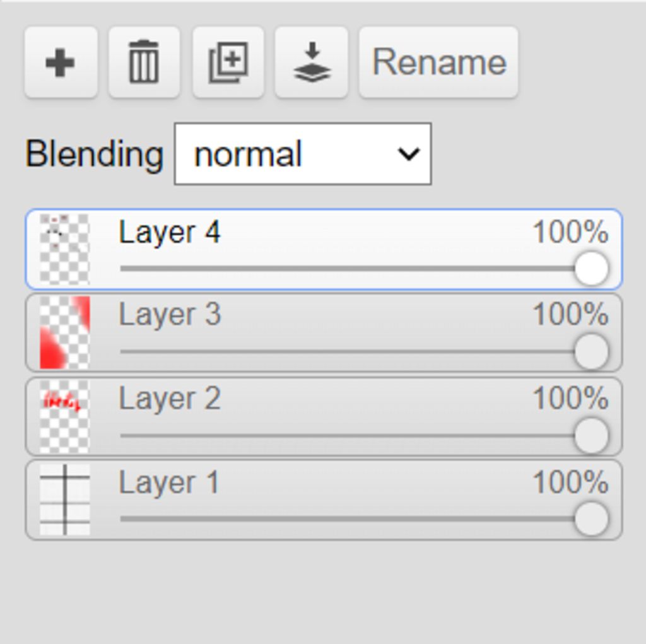Select the Layer 2 red text thumbnail

point(65,416)
